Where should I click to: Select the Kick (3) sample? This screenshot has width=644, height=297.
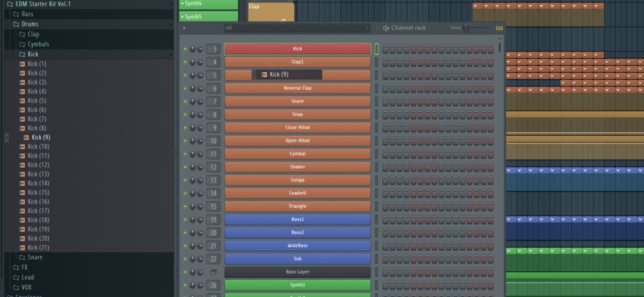[37, 82]
